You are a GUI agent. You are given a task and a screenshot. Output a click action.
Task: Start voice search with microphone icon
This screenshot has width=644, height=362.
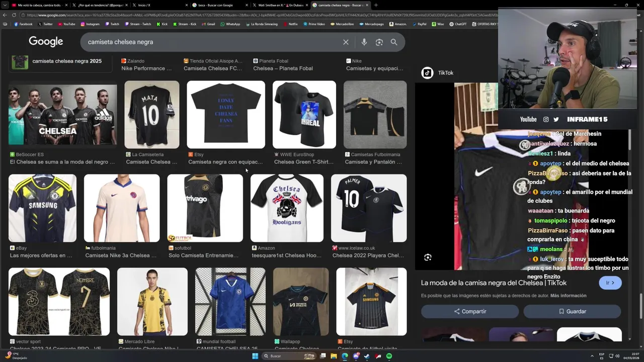point(364,42)
